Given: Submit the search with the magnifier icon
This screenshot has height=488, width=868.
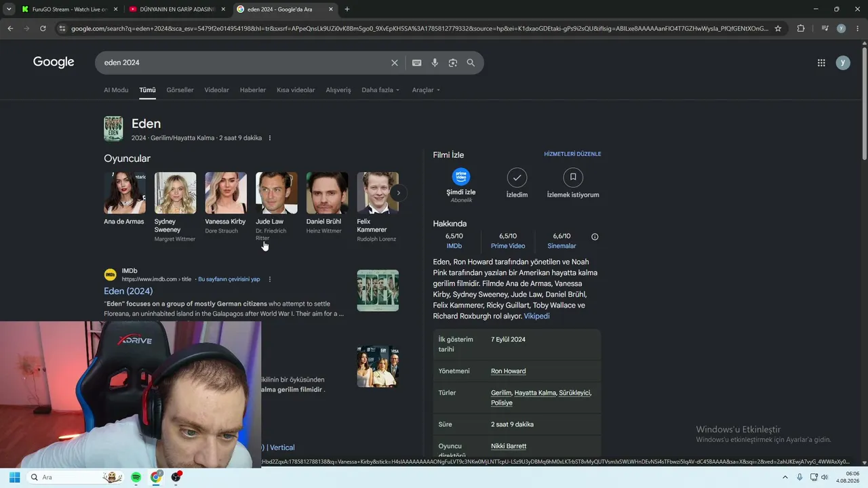Looking at the screenshot, I should (x=471, y=62).
